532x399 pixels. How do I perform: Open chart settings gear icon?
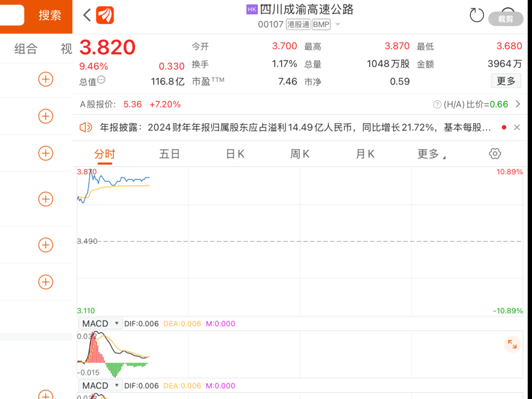click(x=495, y=154)
